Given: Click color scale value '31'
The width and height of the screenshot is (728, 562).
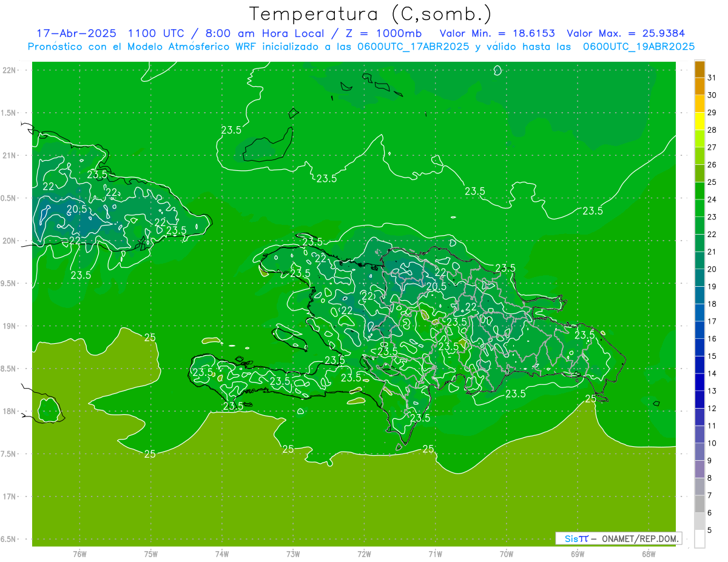Looking at the screenshot, I should click(712, 78).
